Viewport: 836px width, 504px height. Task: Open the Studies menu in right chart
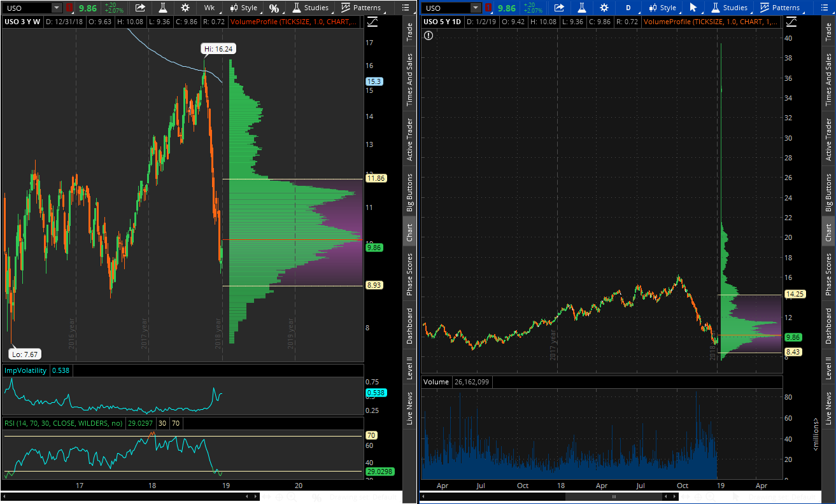click(729, 8)
